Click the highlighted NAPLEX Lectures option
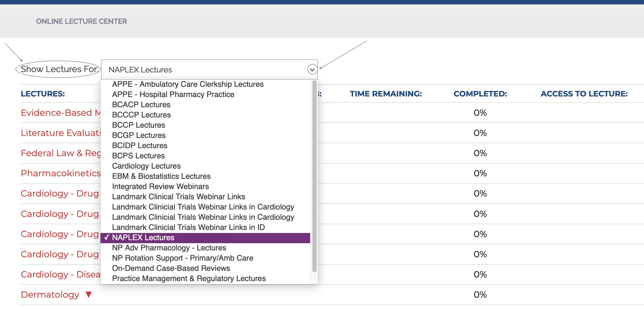644x309 pixels. tap(205, 237)
